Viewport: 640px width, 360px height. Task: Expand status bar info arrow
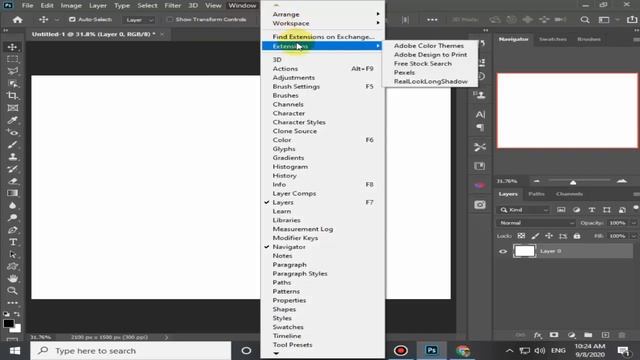[166, 337]
